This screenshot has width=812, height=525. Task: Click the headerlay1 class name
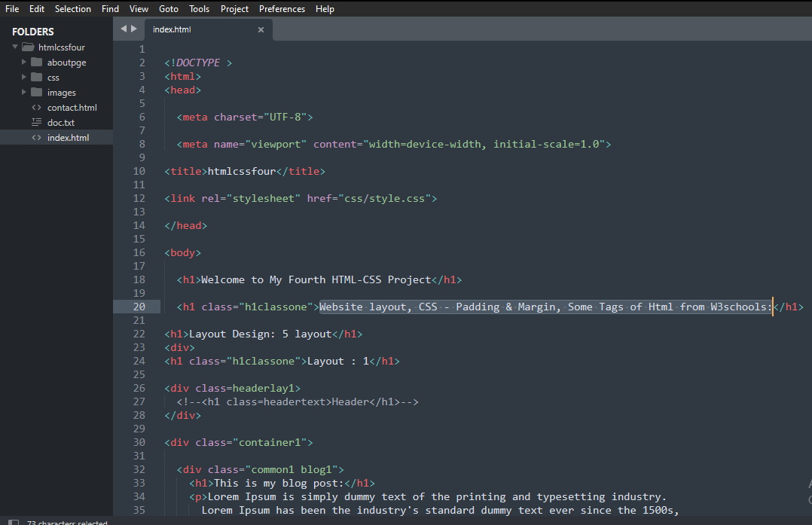coord(264,389)
